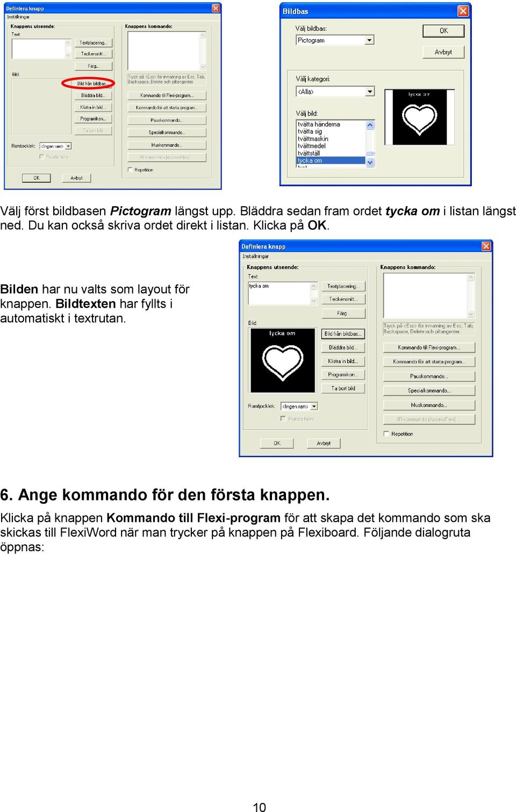Select 'tvätta sig' in Välj bild list

[x=310, y=131]
